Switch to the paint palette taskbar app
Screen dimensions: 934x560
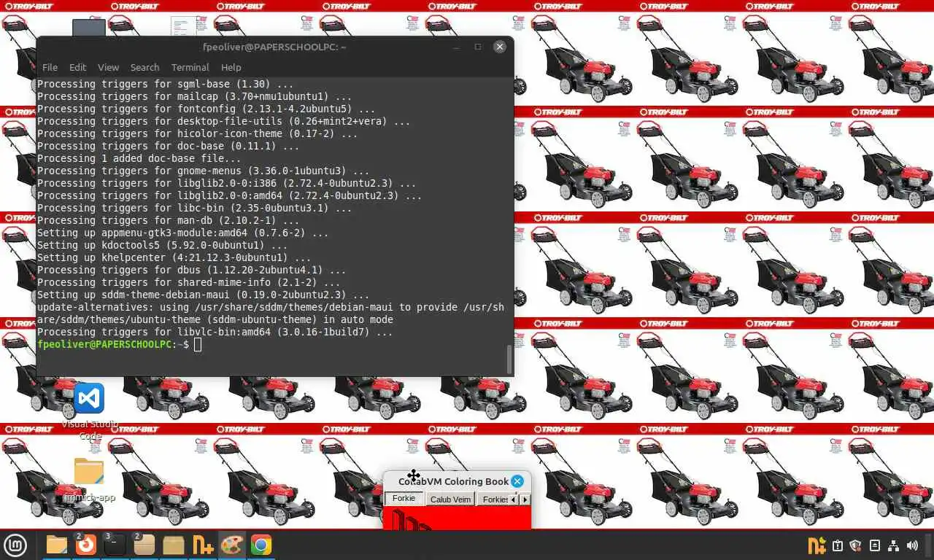[x=232, y=545]
